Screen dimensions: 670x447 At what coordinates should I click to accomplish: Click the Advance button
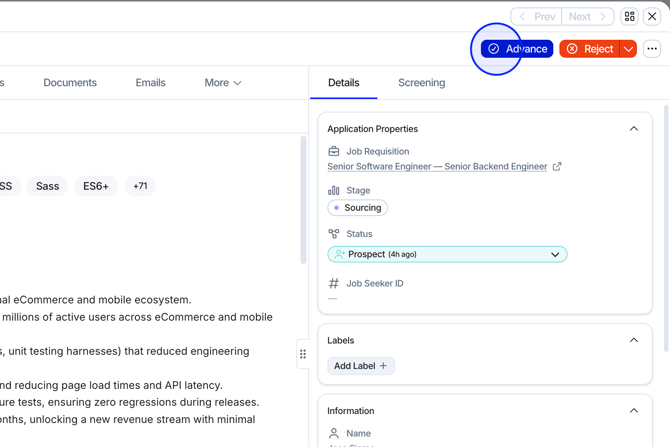click(x=517, y=49)
